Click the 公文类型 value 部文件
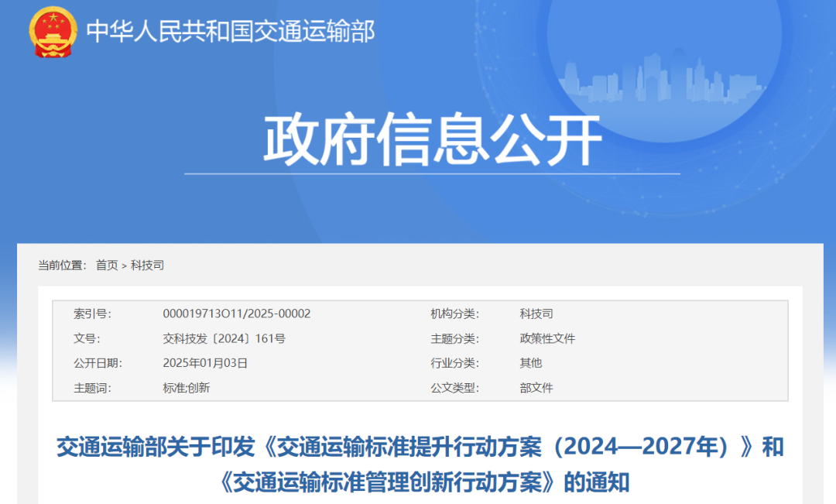This screenshot has height=504, width=836. tap(537, 388)
